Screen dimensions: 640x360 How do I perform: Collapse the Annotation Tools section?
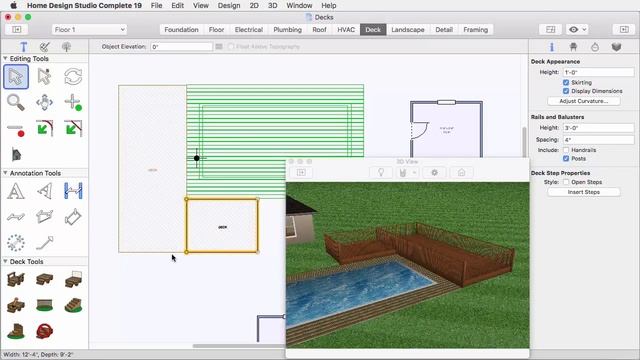click(x=5, y=173)
